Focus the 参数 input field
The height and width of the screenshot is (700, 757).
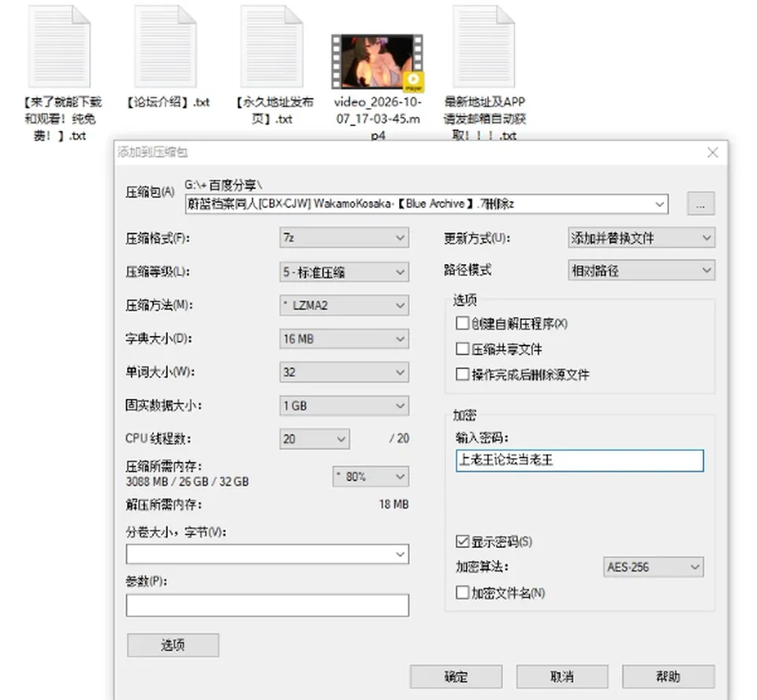[267, 605]
